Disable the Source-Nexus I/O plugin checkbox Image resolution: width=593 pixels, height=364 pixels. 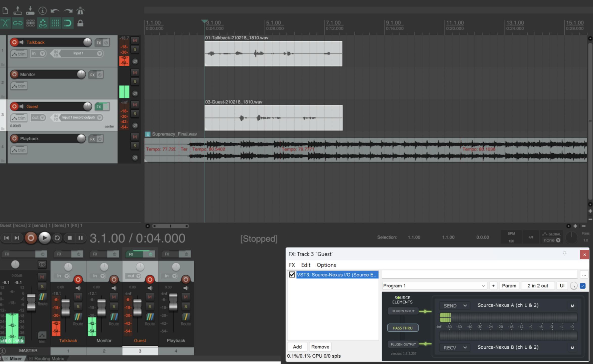coord(292,275)
